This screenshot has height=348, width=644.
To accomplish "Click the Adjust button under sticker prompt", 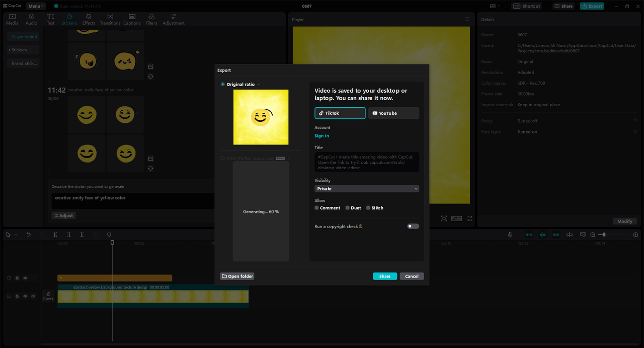I will coord(64,216).
